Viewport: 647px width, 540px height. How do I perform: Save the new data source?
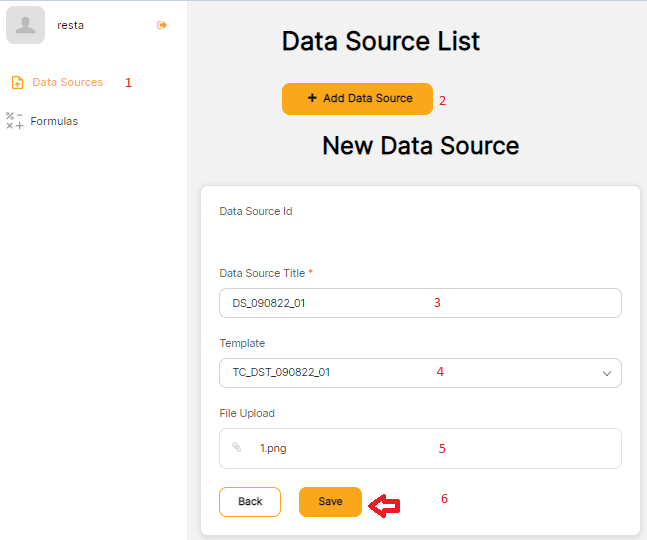pyautogui.click(x=330, y=501)
